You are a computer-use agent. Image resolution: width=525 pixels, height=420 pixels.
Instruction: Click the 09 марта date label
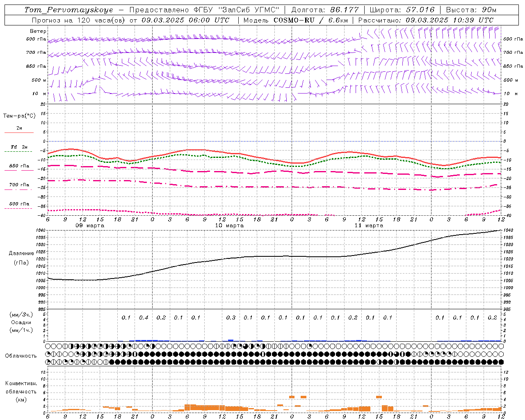90,226
